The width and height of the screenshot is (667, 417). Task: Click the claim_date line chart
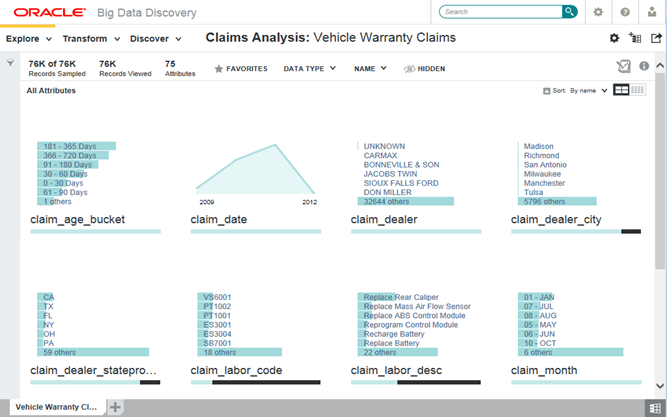tap(256, 170)
